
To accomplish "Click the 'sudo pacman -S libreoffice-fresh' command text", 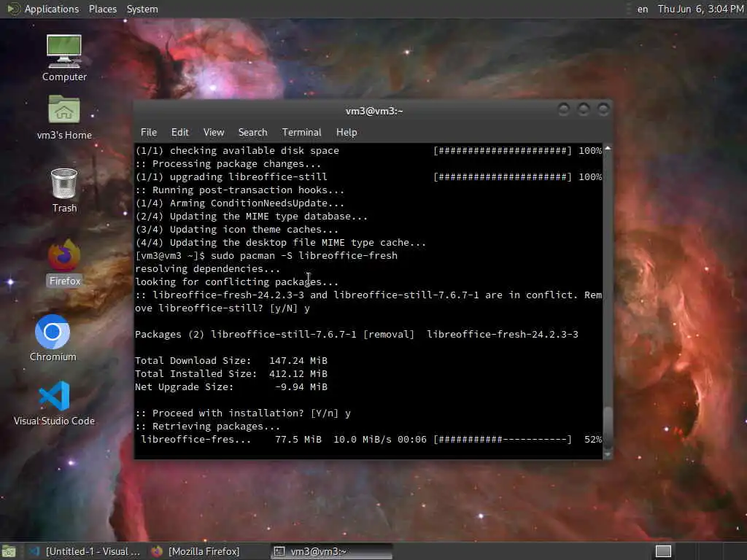I will pyautogui.click(x=304, y=256).
